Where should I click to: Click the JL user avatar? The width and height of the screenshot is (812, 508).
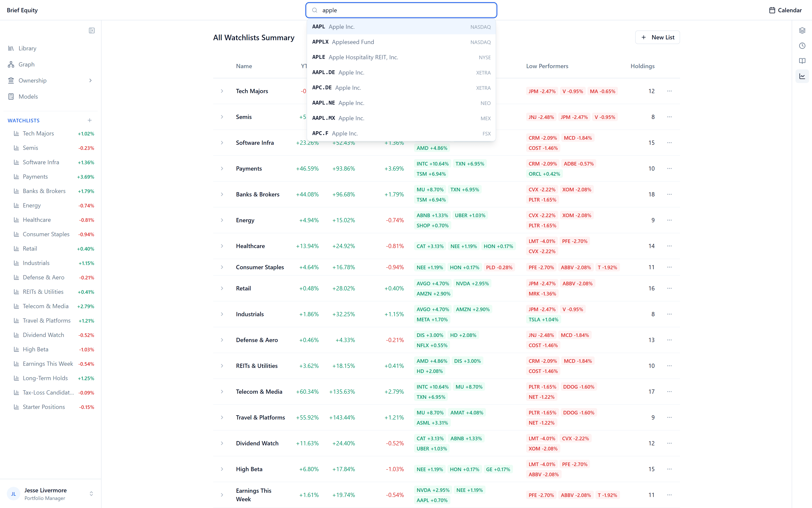coord(13,494)
